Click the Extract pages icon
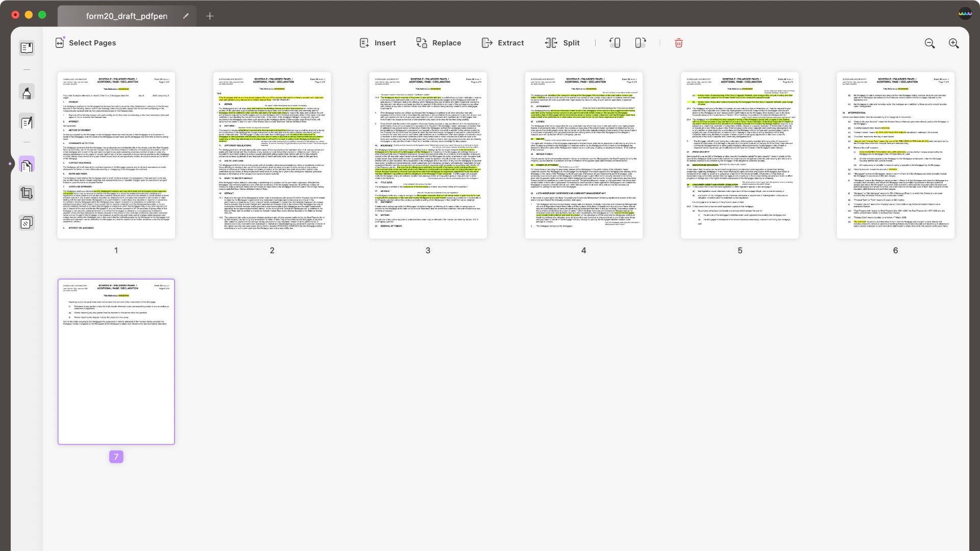The height and width of the screenshot is (551, 980). (486, 42)
